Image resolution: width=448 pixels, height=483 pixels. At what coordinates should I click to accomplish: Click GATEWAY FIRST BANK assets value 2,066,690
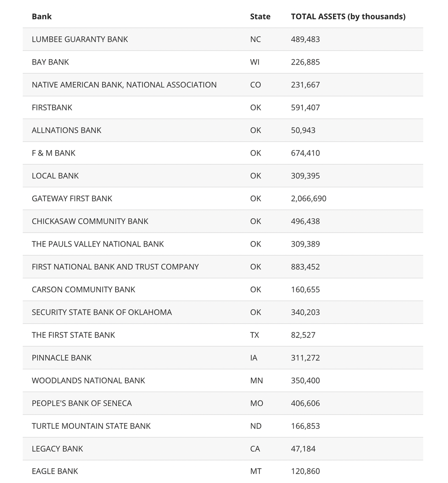point(308,198)
